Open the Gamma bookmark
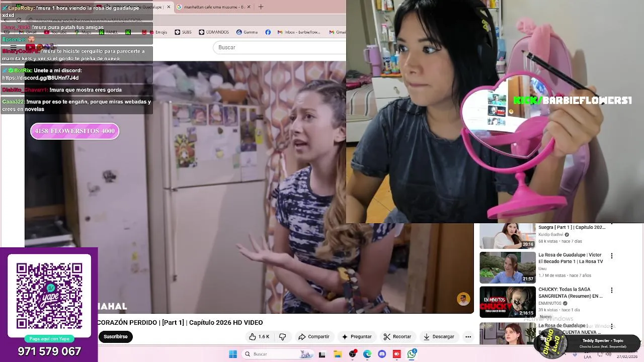This screenshot has width=644, height=362. click(x=247, y=32)
